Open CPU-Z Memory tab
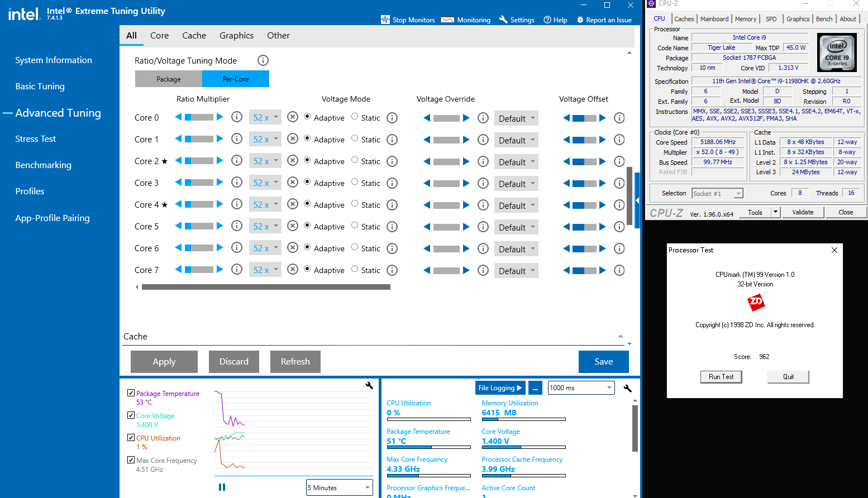This screenshot has width=868, height=498. pos(745,19)
